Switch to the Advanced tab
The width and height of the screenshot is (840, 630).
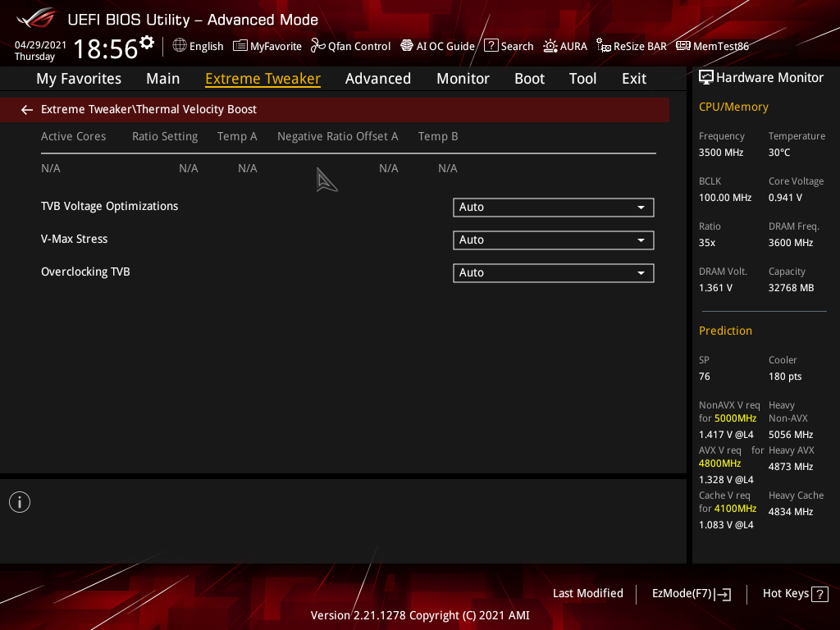(377, 79)
